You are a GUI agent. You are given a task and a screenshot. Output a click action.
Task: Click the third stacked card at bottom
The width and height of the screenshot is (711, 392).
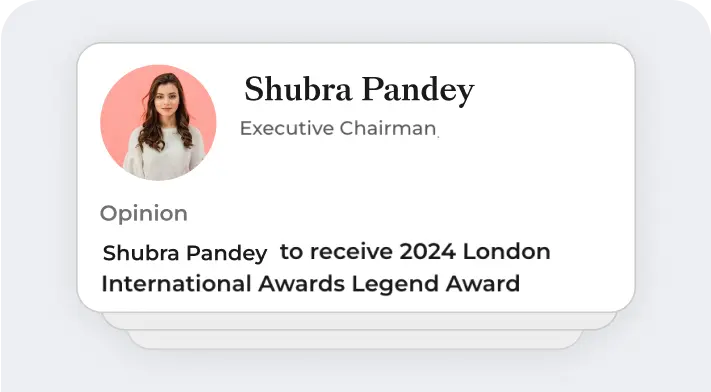point(356,339)
